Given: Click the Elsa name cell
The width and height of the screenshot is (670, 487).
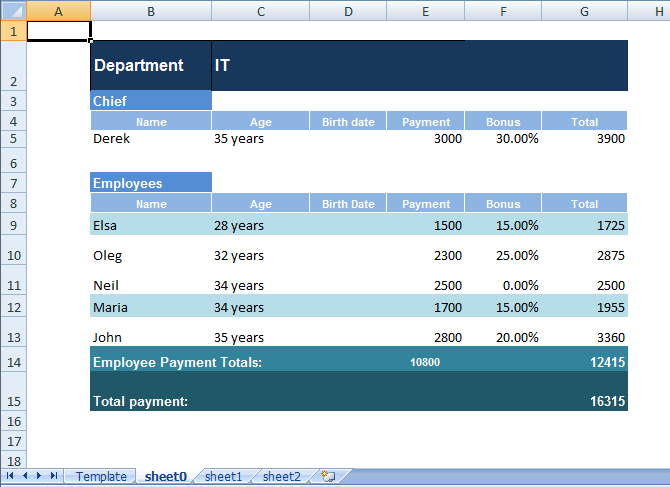Looking at the screenshot, I should (151, 225).
